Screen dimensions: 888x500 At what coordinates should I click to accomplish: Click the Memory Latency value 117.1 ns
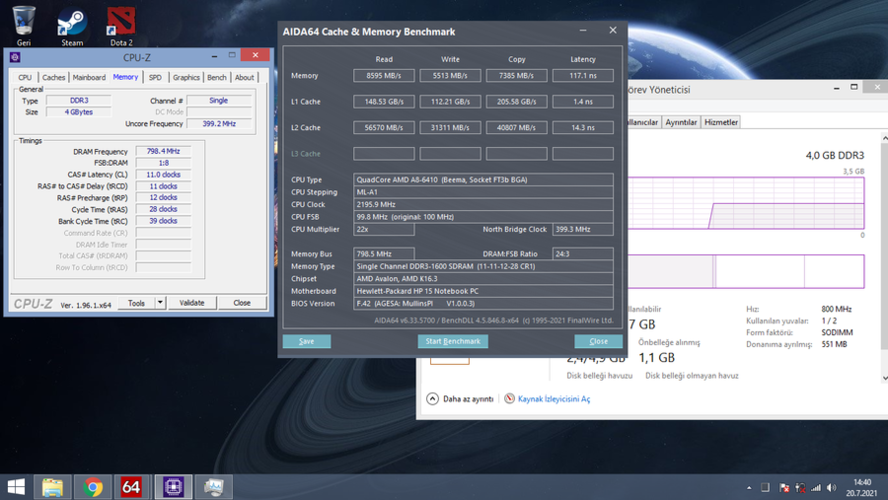click(x=583, y=75)
